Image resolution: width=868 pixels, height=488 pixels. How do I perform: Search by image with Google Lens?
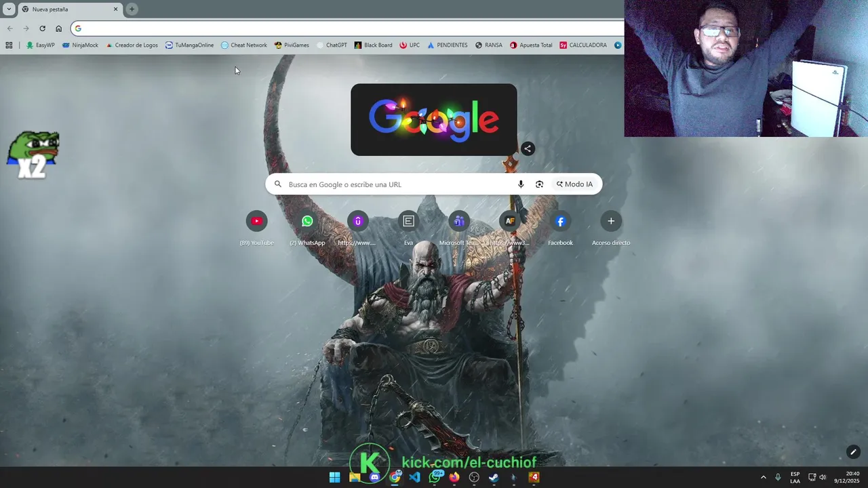point(539,184)
